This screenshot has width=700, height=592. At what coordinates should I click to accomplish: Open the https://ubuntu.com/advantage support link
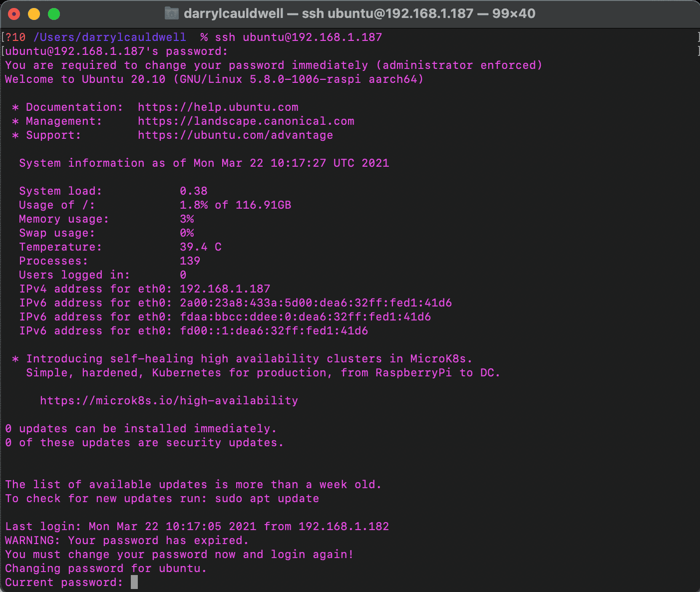[235, 135]
